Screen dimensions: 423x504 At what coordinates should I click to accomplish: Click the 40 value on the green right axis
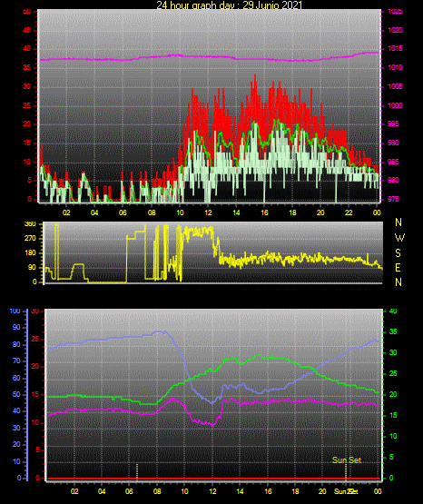click(x=393, y=311)
